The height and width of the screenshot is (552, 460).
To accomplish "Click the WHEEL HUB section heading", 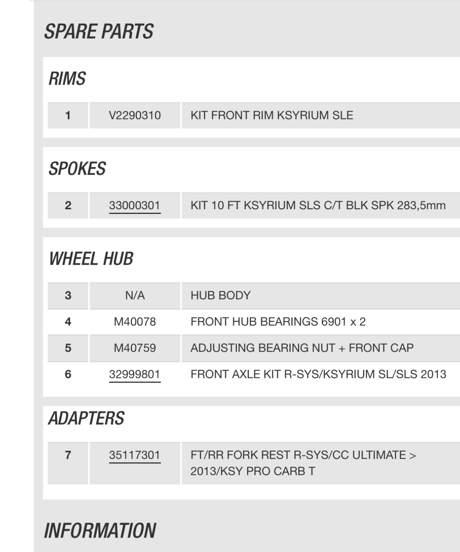I will pyautogui.click(x=91, y=258).
